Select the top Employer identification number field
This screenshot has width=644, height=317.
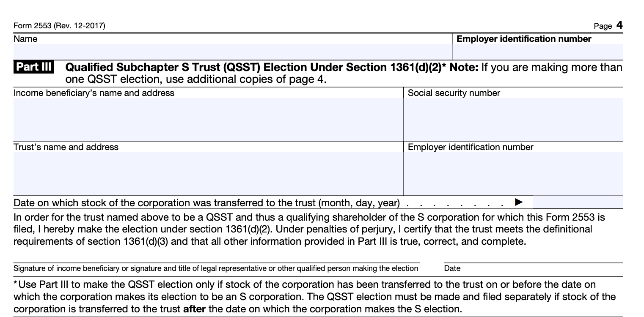click(537, 52)
